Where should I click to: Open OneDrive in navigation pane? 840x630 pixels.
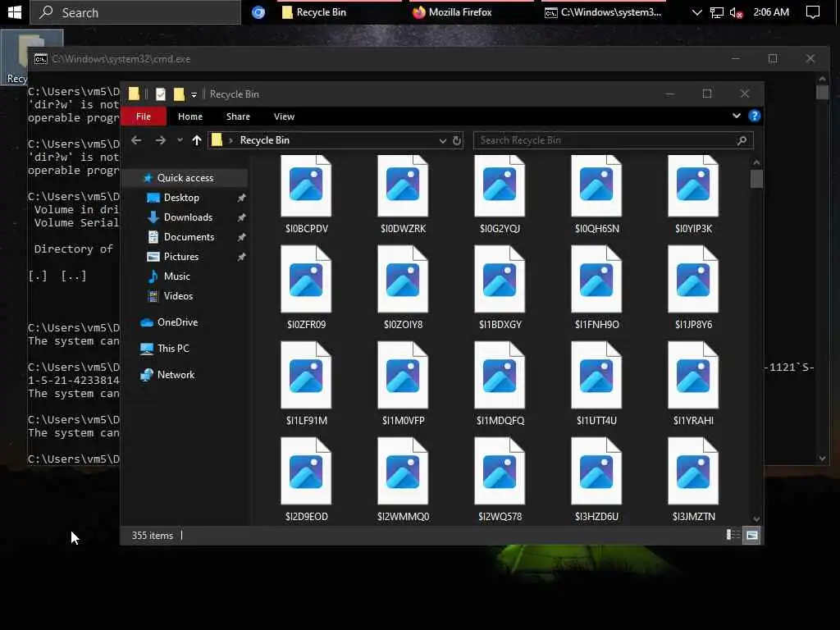coord(177,322)
